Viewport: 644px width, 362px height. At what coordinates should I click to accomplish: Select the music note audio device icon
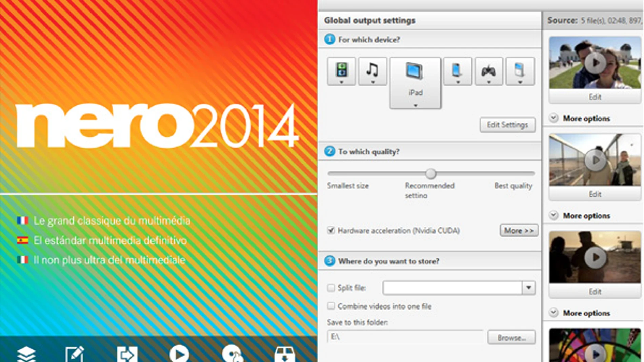coord(373,71)
